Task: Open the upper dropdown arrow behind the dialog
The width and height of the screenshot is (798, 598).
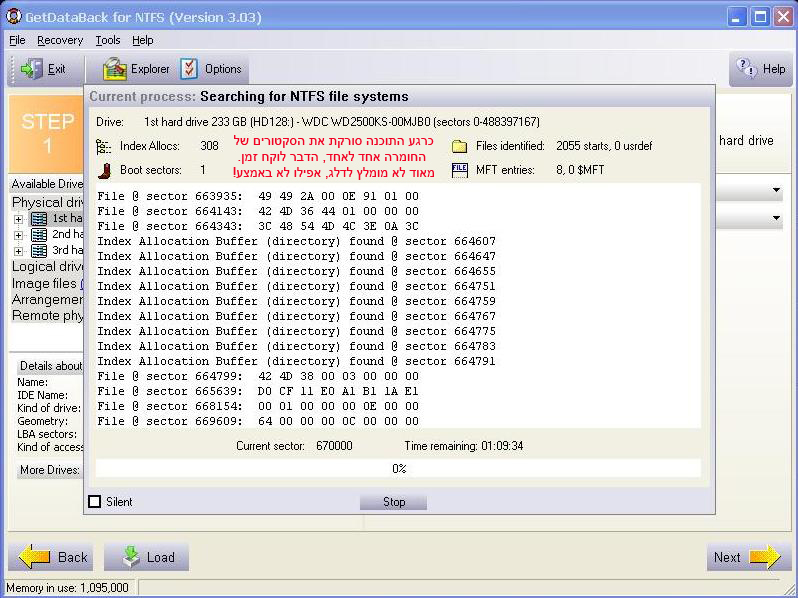Action: [776, 191]
